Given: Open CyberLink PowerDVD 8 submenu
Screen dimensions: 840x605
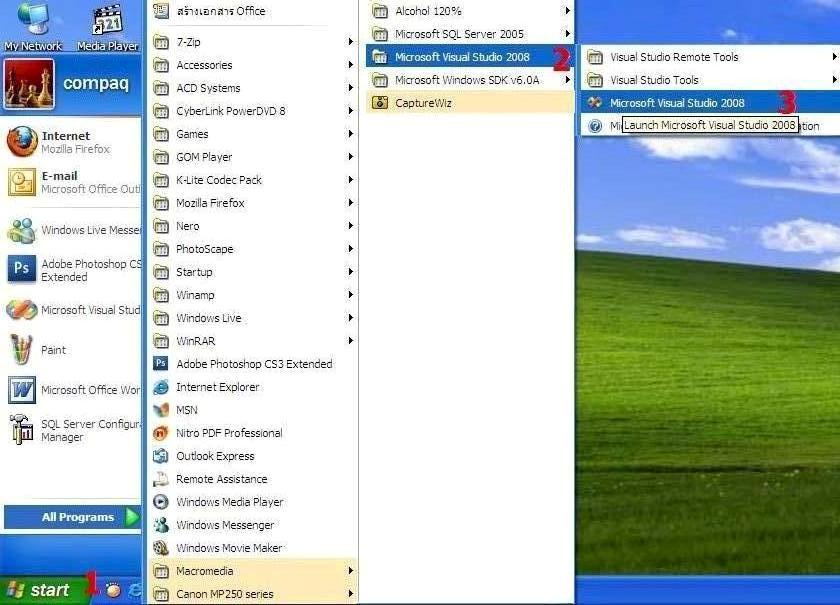Looking at the screenshot, I should 252,111.
